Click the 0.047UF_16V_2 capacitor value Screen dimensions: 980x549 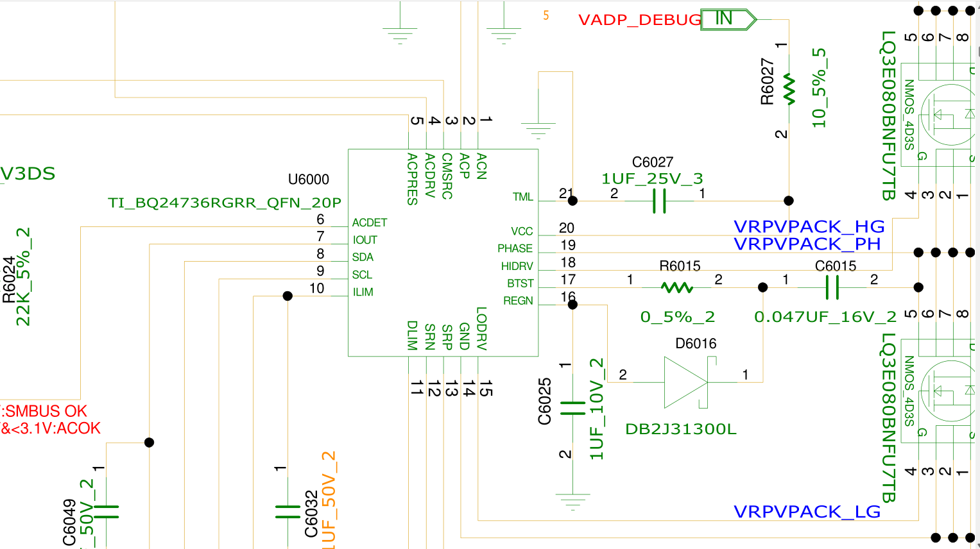[825, 317]
